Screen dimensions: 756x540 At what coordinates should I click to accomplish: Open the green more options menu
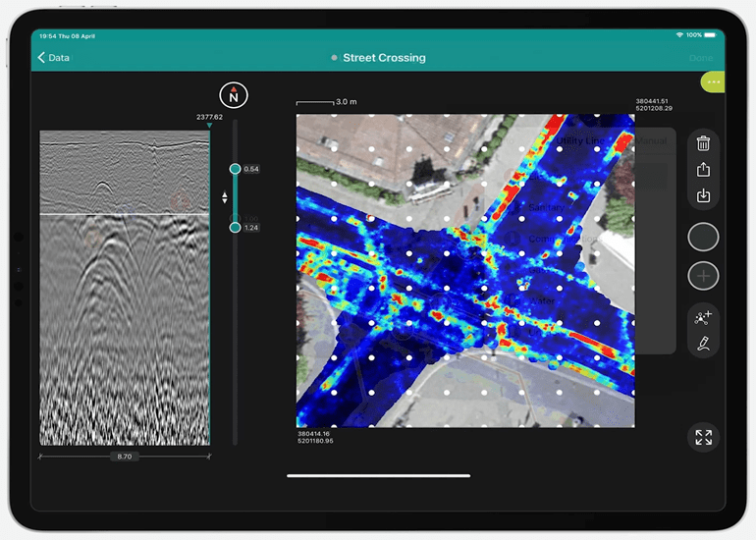713,81
